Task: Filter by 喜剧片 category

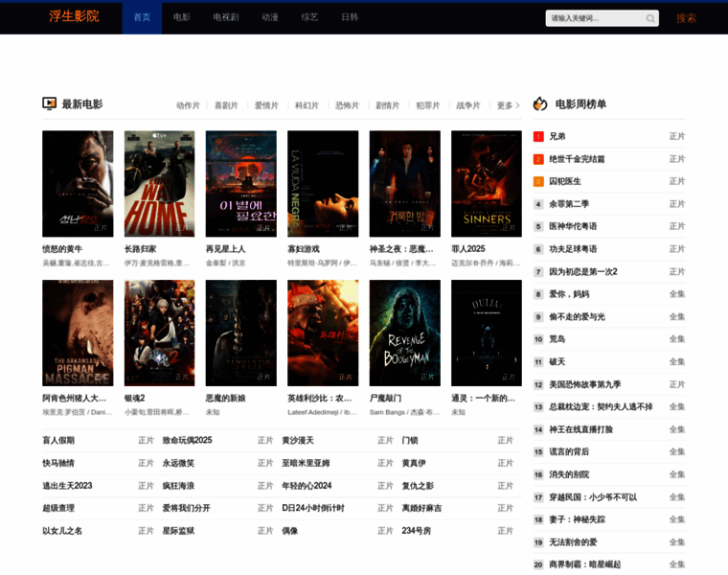Action: 226,105
